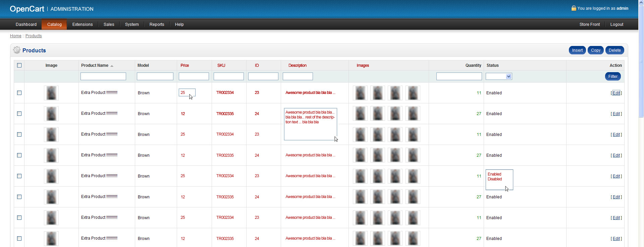Click the Model filter field

[x=155, y=77]
